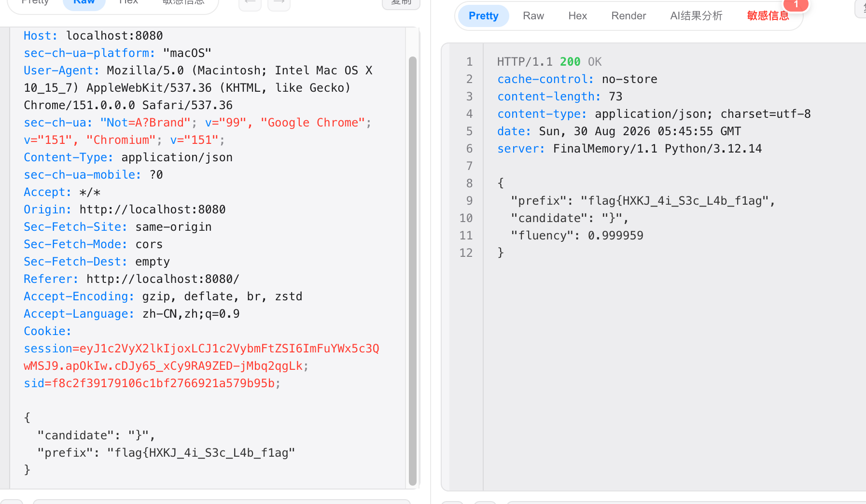
Task: Click the Referer header line
Action: point(131,279)
